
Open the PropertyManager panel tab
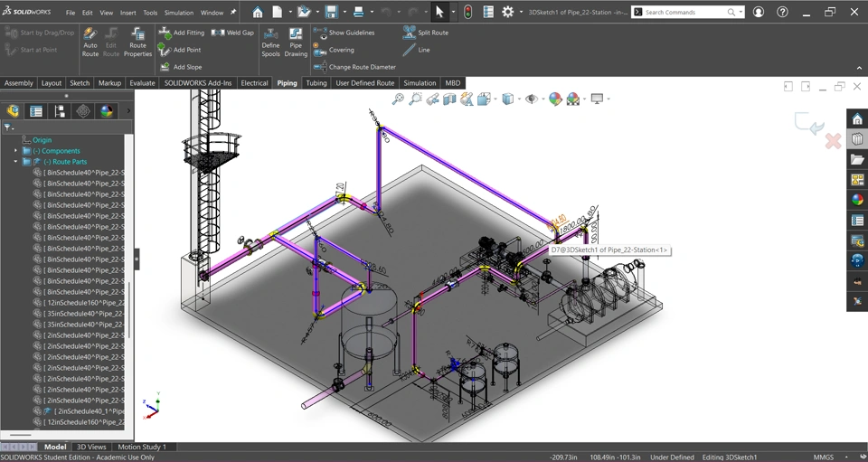[36, 111]
